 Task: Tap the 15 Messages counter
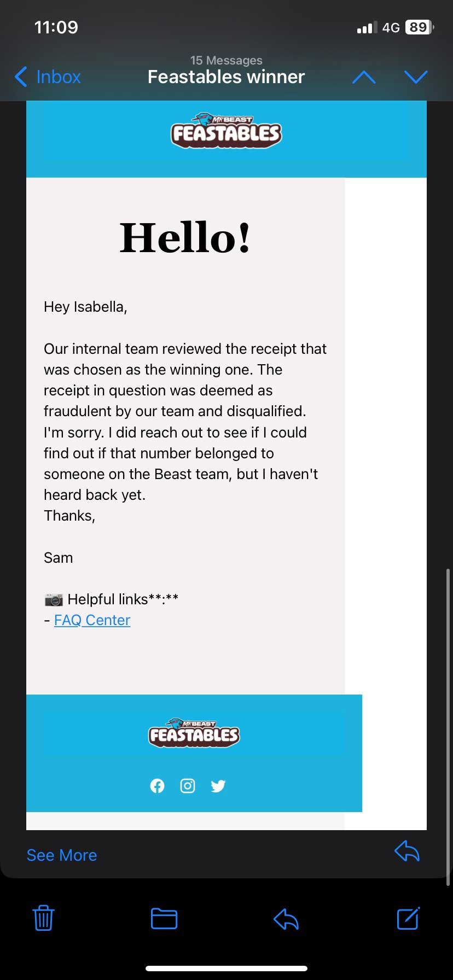226,60
